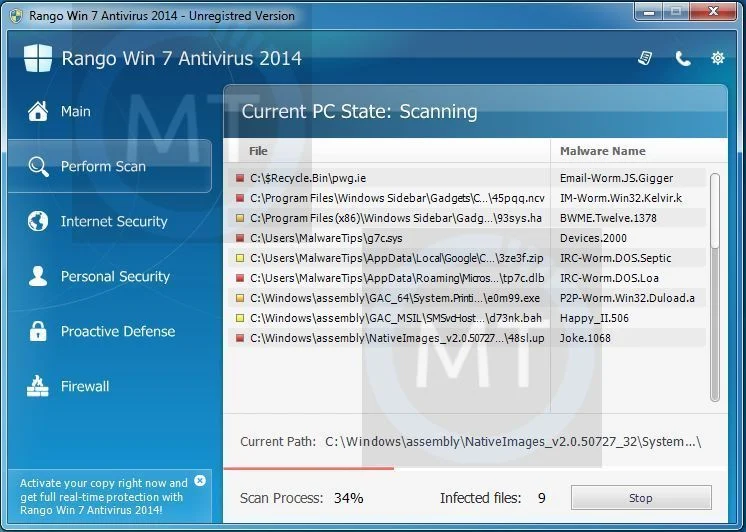Viewport: 746px width, 532px height.
Task: Click orange threat marker beside e0m99.exe
Action: [240, 298]
